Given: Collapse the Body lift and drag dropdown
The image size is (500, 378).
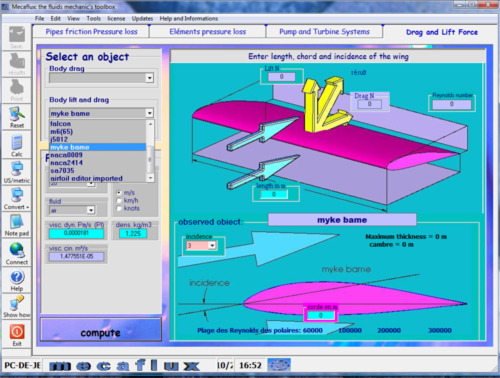Looking at the screenshot, I should pyautogui.click(x=150, y=113).
